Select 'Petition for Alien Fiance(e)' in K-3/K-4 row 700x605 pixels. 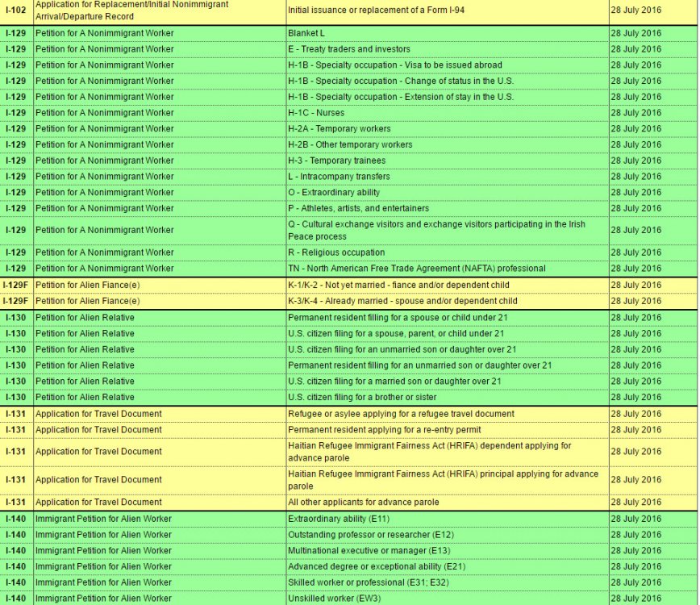(160, 302)
